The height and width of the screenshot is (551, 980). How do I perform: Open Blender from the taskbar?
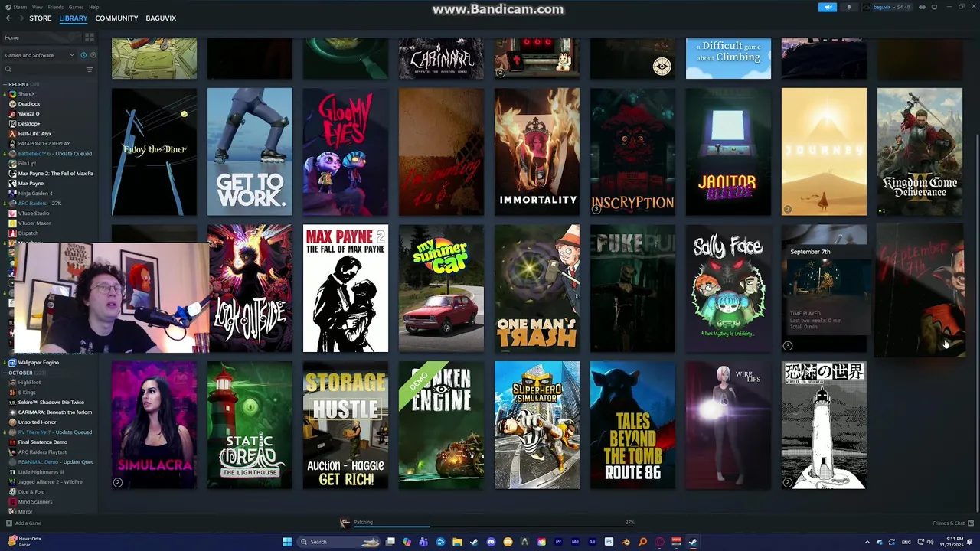tap(626, 542)
